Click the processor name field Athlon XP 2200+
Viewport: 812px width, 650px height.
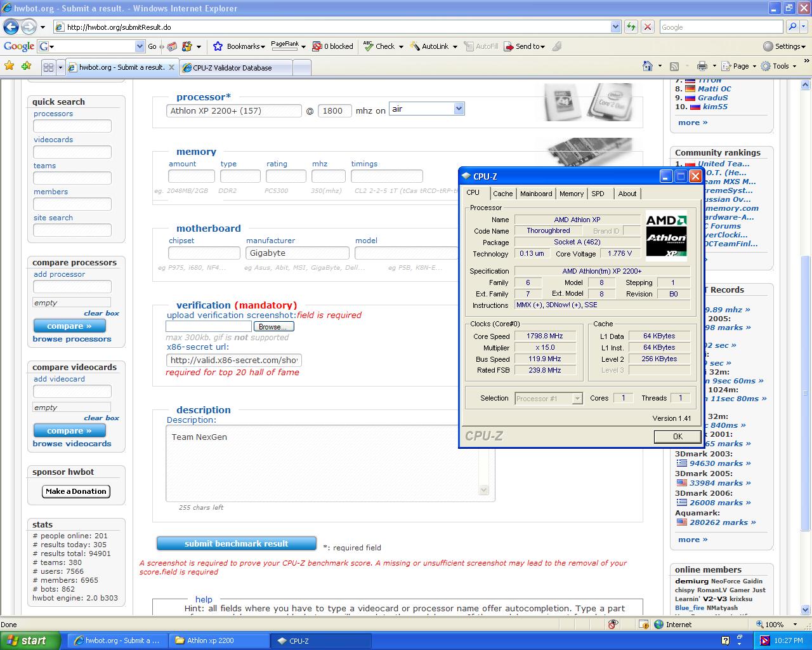tap(234, 110)
